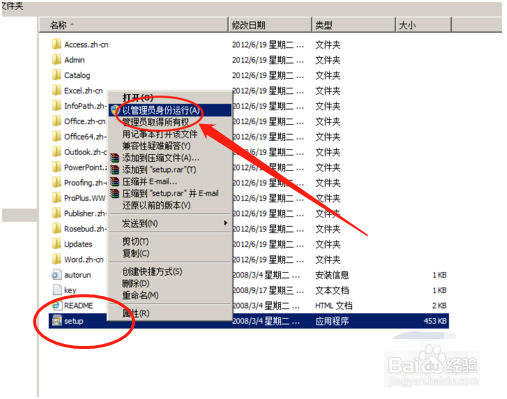Viewport: 507px width, 399px height.
Task: Sort by the 类型 column header
Action: pos(354,25)
